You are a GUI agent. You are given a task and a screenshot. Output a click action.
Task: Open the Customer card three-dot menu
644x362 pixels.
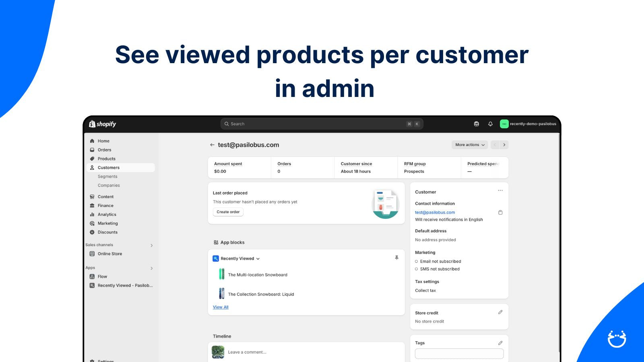pyautogui.click(x=500, y=191)
